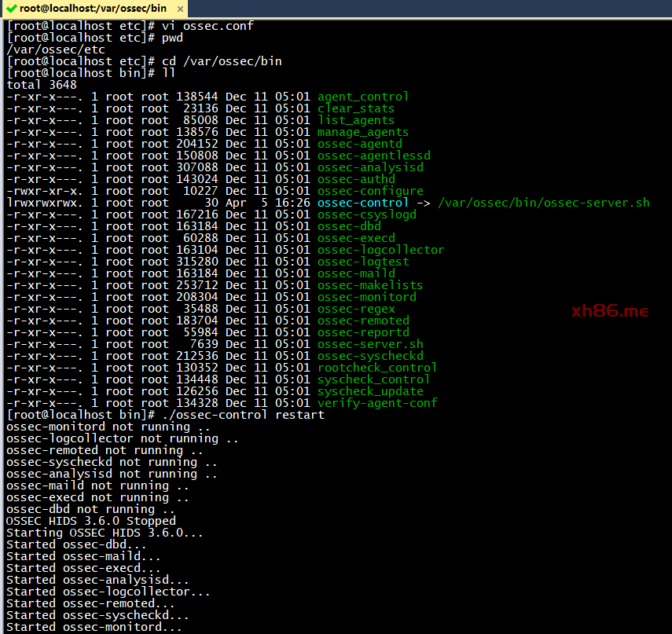Image resolution: width=672 pixels, height=634 pixels.
Task: Click the green checkmark session status icon
Action: pos(10,9)
